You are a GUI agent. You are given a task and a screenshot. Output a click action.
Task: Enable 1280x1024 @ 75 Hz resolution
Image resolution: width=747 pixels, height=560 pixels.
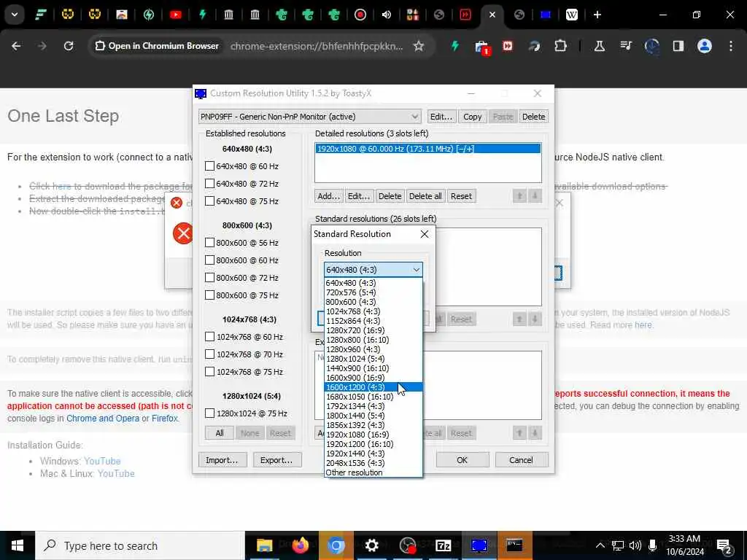209,413
